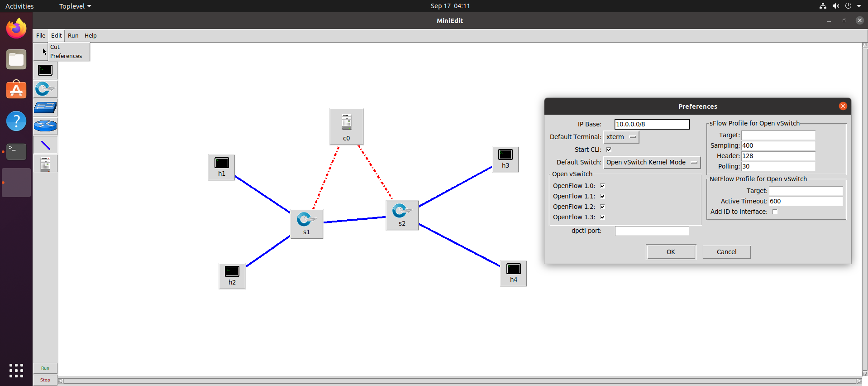Click host h2 on the canvas
868x386 pixels.
(x=232, y=276)
